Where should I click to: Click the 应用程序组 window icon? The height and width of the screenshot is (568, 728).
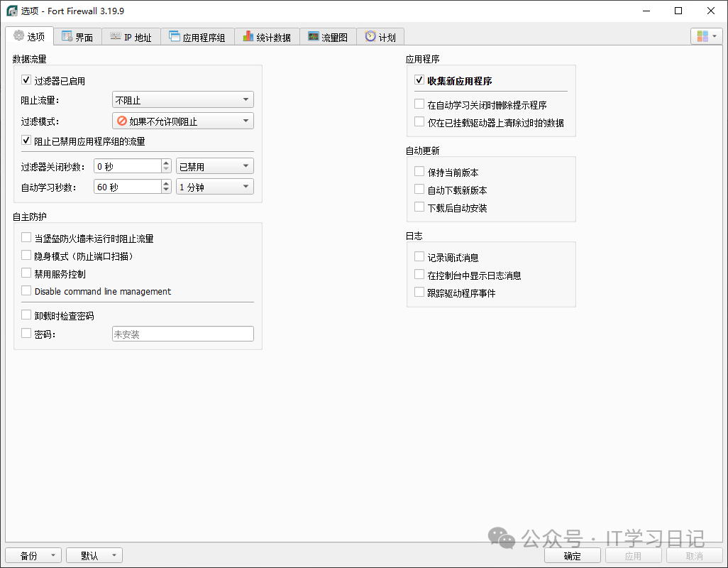pyautogui.click(x=175, y=37)
